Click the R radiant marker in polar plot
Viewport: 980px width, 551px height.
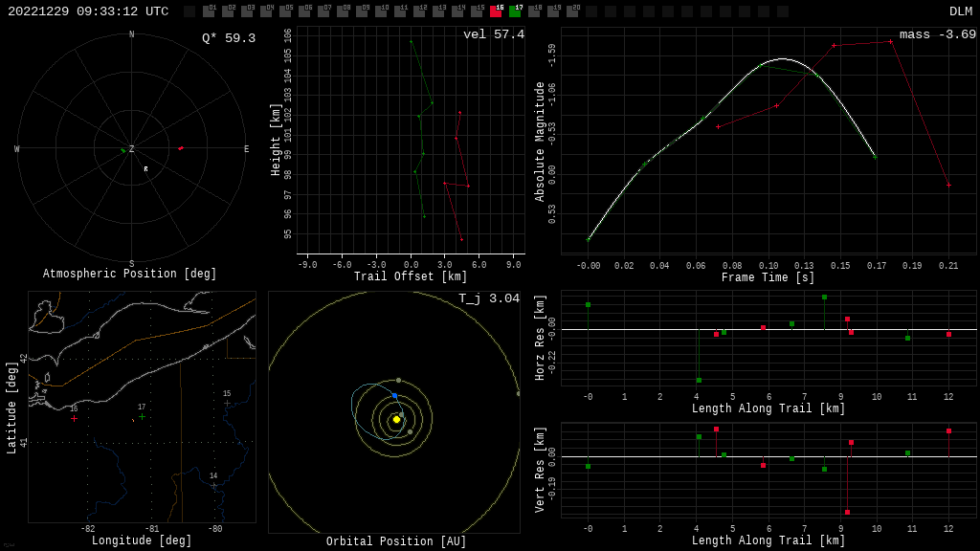pos(145,168)
